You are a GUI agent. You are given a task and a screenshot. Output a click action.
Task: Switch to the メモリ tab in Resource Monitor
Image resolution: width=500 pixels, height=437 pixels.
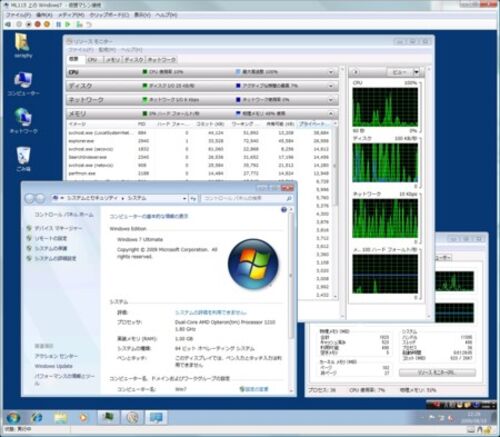112,60
